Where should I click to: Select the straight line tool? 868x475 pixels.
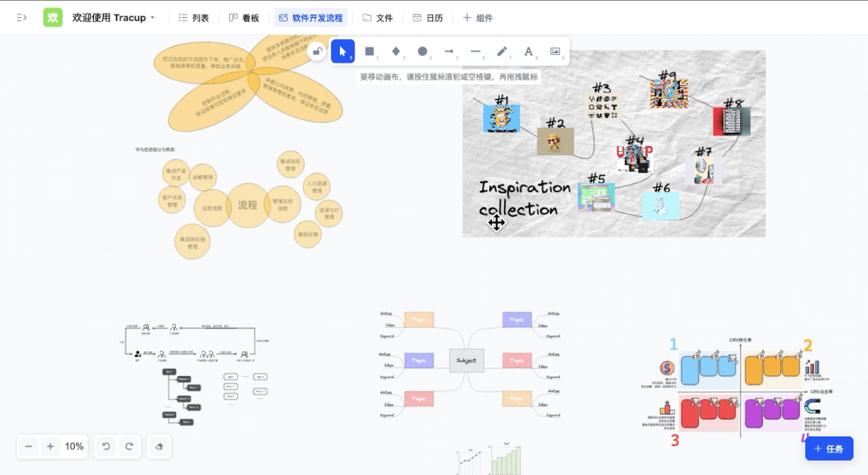click(x=476, y=51)
